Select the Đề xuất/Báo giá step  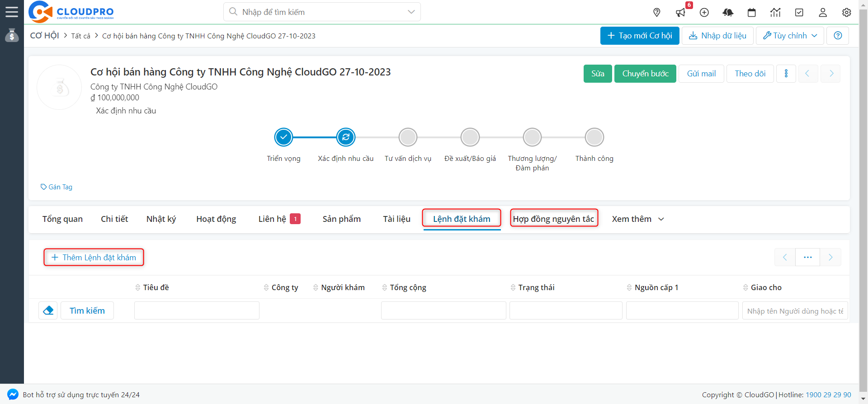click(x=470, y=137)
